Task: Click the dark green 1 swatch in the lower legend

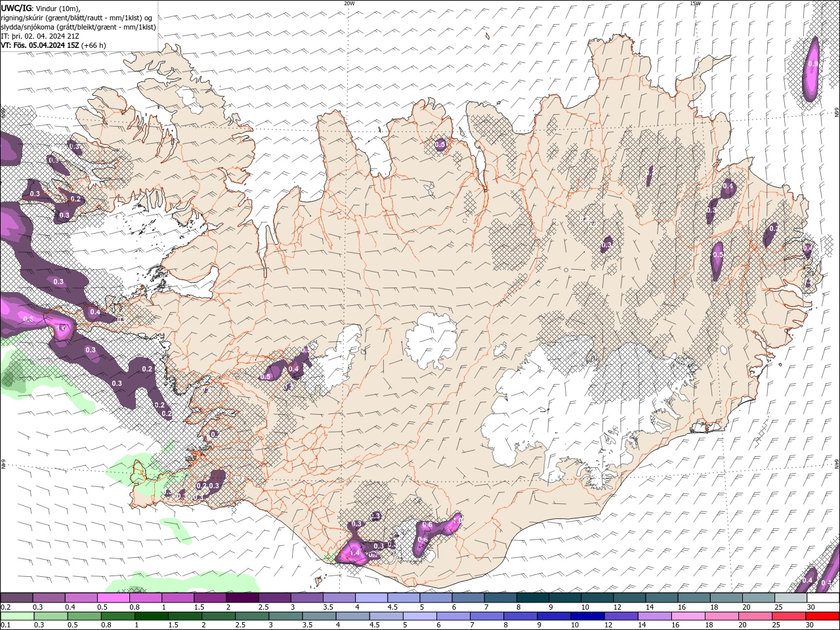Action: coord(150,617)
